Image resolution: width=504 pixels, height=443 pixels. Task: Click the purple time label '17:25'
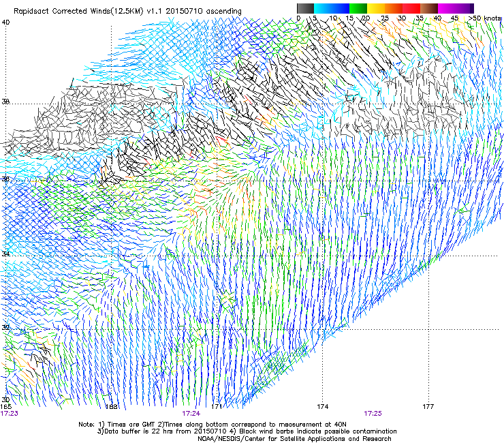pyautogui.click(x=373, y=414)
